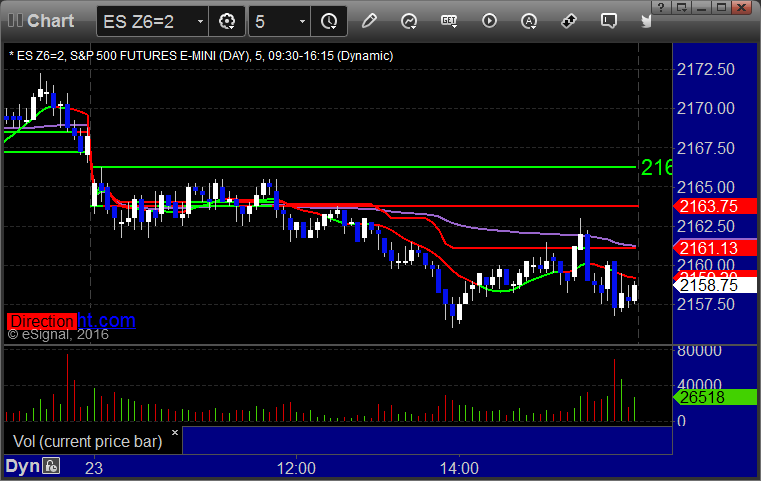This screenshot has width=761, height=481.
Task: Click the 80000 volume axis label
Action: pos(699,350)
